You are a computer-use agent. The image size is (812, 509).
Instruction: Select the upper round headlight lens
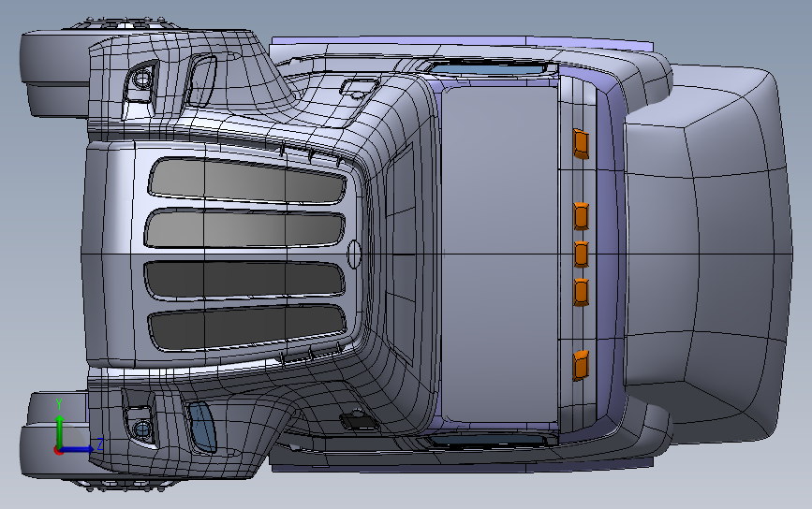click(142, 79)
